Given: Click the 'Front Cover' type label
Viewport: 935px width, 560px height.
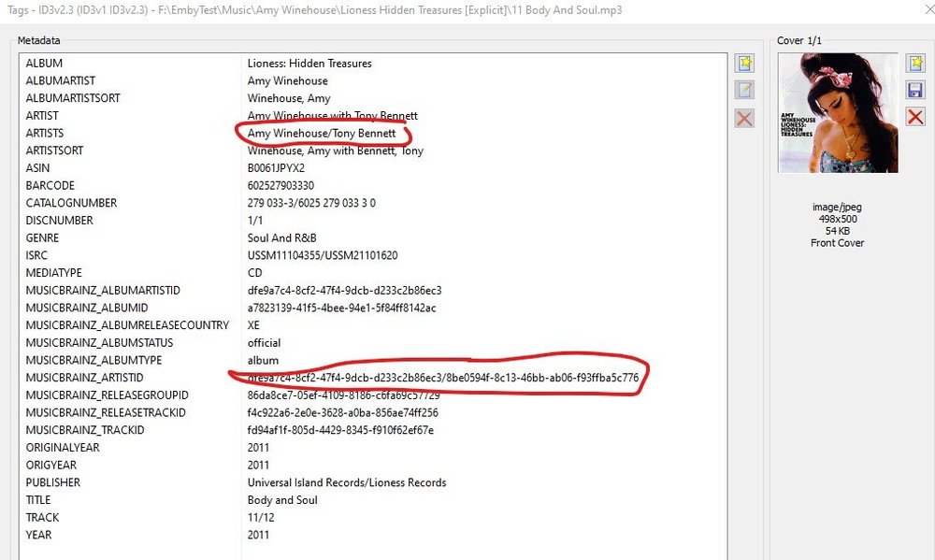Looking at the screenshot, I should pos(837,243).
